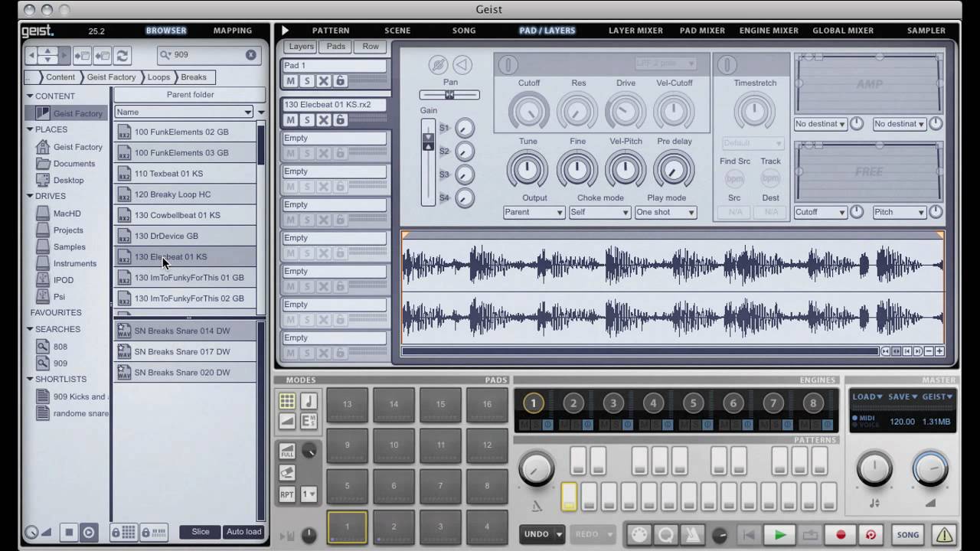Open the UNDO history dropdown arrow
Image resolution: width=980 pixels, height=551 pixels.
click(560, 534)
